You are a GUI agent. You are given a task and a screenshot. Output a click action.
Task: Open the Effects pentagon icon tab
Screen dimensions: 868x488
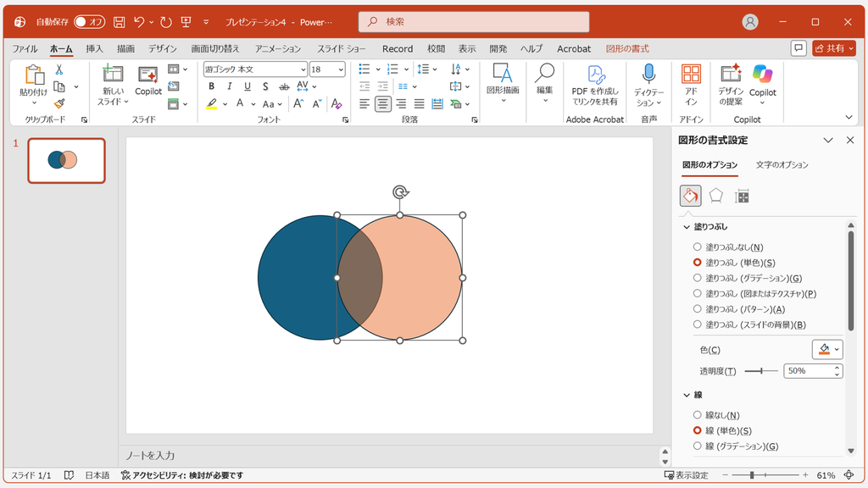pos(715,196)
